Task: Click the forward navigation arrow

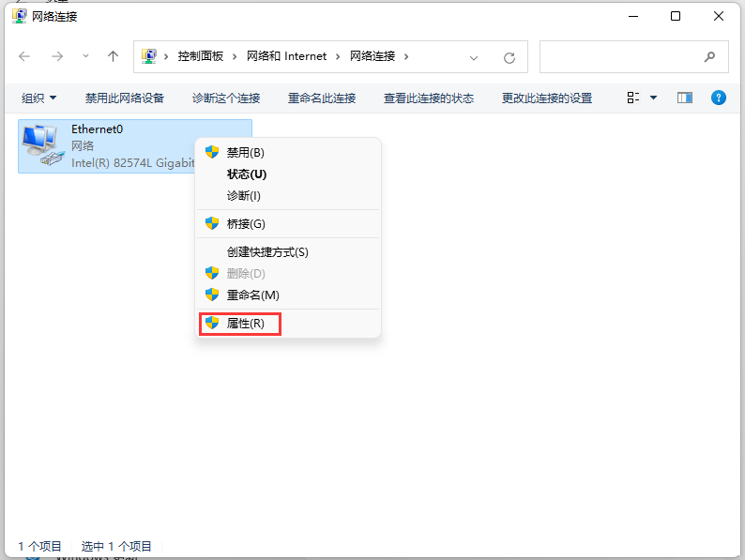Action: 56,56
